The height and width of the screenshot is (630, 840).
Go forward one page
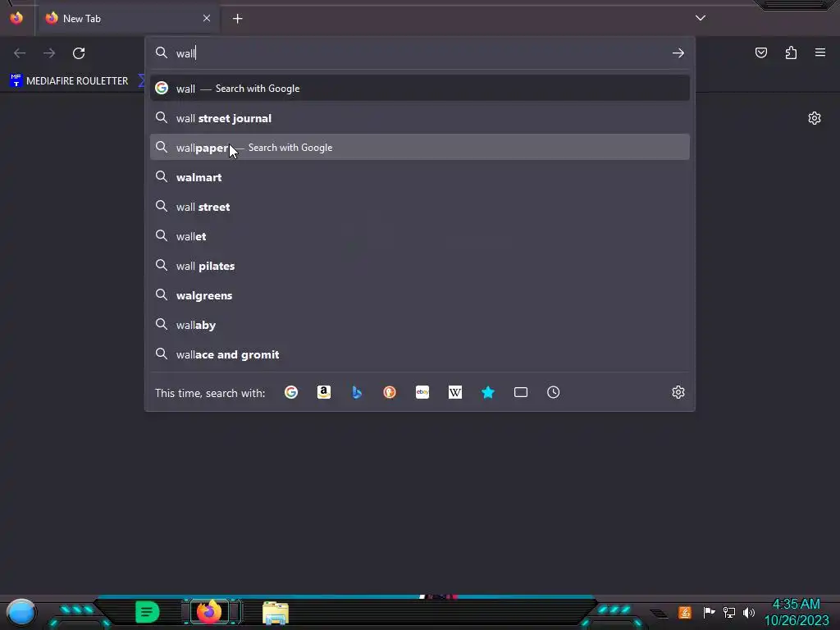point(49,53)
